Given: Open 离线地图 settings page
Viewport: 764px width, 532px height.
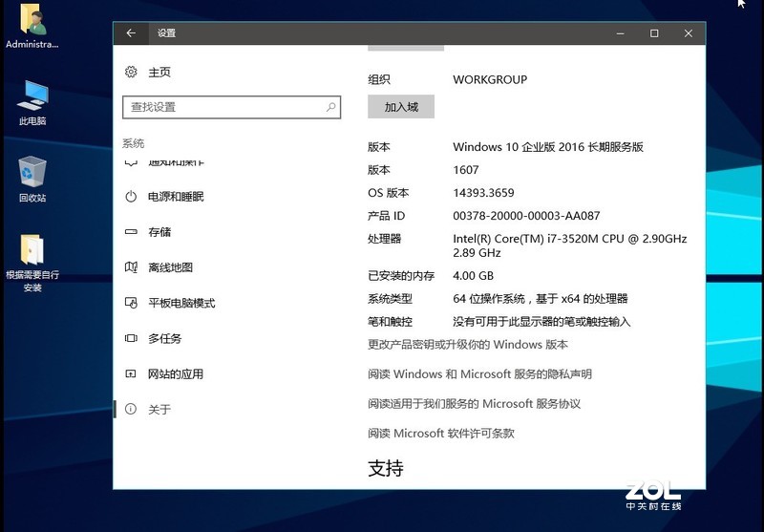Looking at the screenshot, I should pyautogui.click(x=171, y=267).
